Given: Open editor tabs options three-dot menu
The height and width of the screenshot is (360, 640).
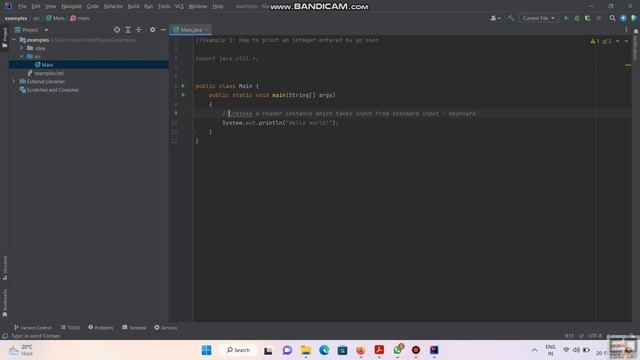Looking at the screenshot, I should click(626, 30).
